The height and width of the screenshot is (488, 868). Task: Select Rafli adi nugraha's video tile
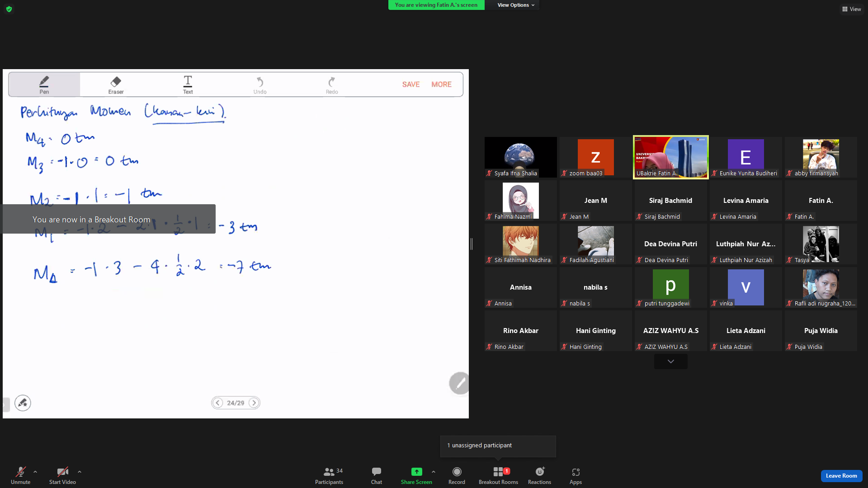pos(821,287)
